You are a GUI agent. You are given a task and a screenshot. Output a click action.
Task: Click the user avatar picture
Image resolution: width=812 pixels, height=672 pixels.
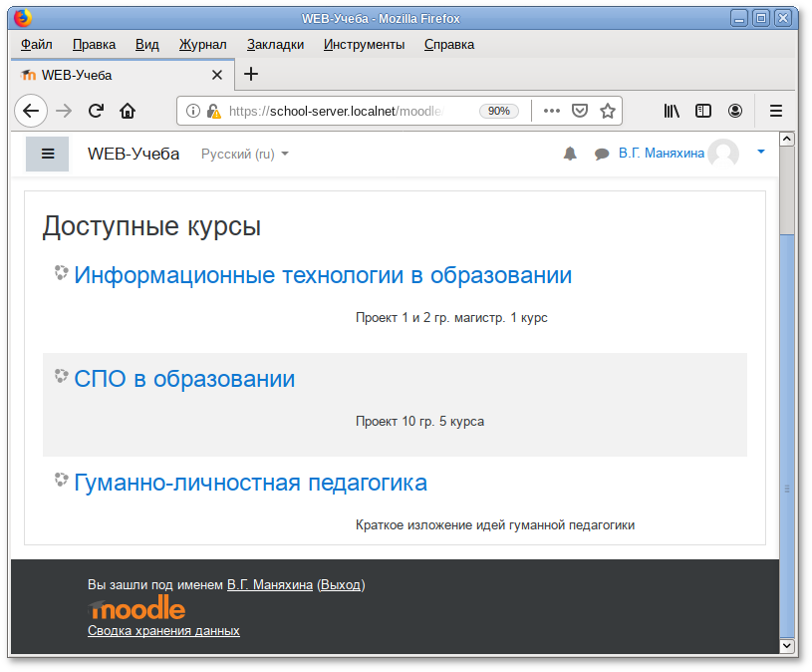(723, 154)
